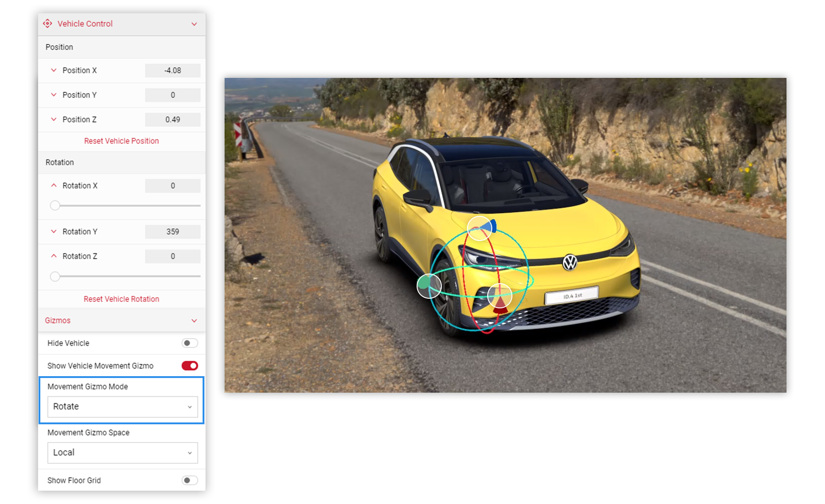
Task: Click the Rotation X value field
Action: (173, 186)
